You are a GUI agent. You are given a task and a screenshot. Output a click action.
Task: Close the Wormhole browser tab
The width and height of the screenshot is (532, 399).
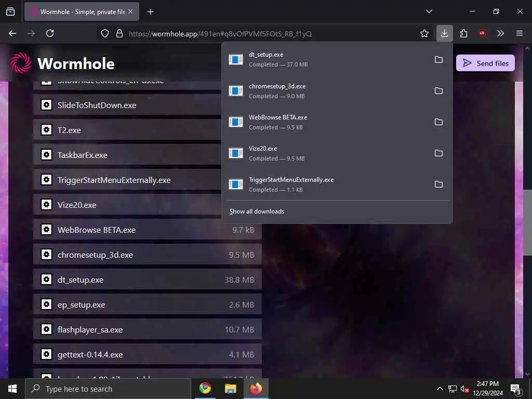point(130,11)
